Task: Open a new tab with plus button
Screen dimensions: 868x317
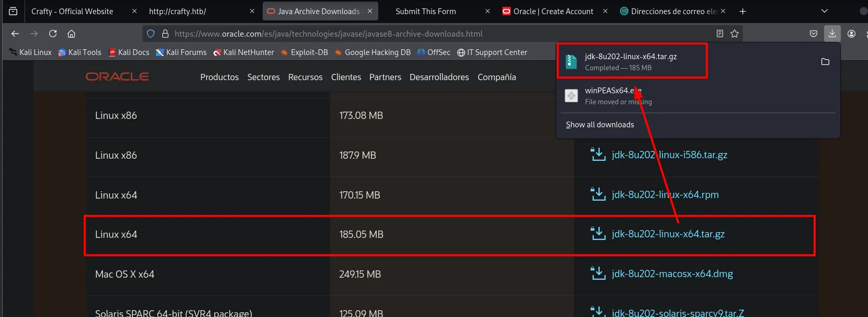Action: (x=742, y=11)
